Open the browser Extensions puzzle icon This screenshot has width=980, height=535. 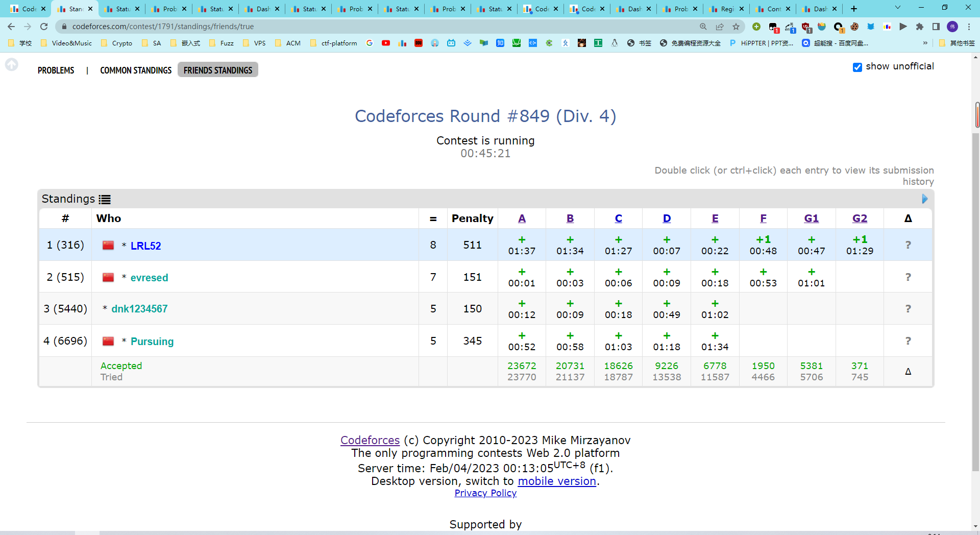point(920,27)
